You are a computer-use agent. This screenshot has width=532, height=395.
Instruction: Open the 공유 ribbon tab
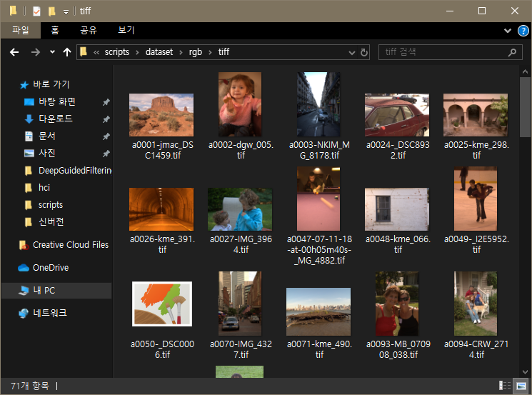coord(89,30)
